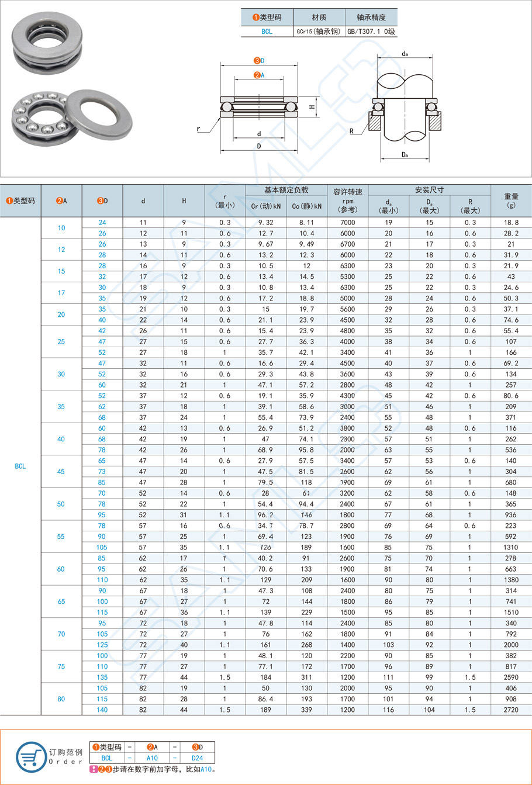Image resolution: width=532 pixels, height=785 pixels.
Task: Select outer diameter D value 140
Action: (x=102, y=710)
